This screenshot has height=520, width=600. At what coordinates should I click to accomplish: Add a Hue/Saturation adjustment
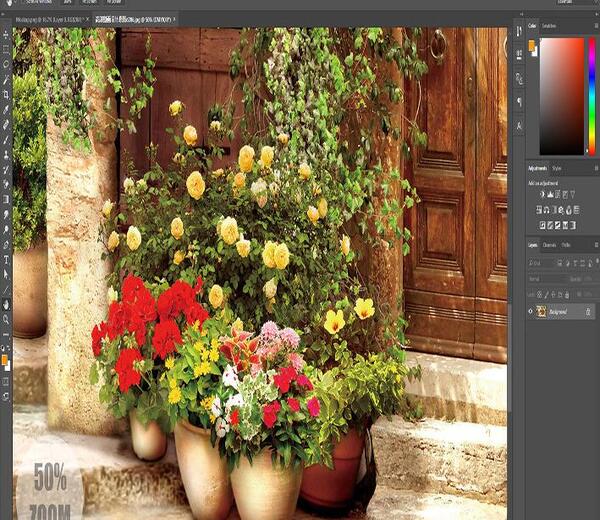pos(539,210)
